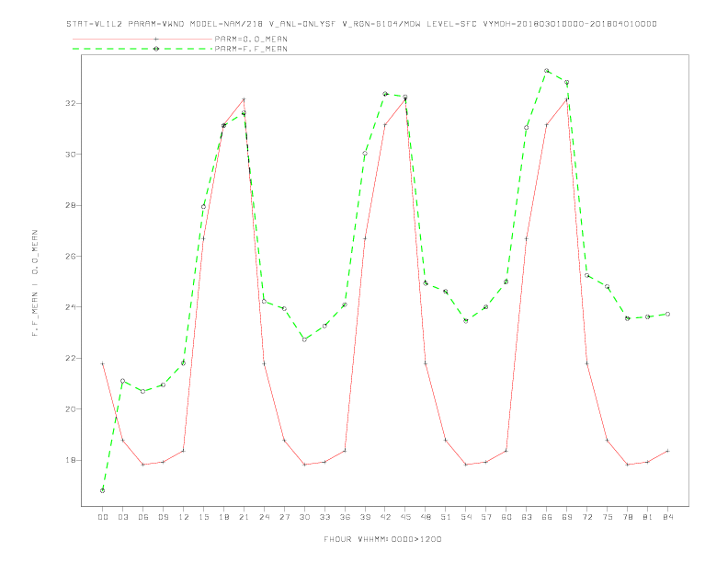Click x-axis forecast hour label 81
This screenshot has height=563, width=728.
pyautogui.click(x=648, y=517)
